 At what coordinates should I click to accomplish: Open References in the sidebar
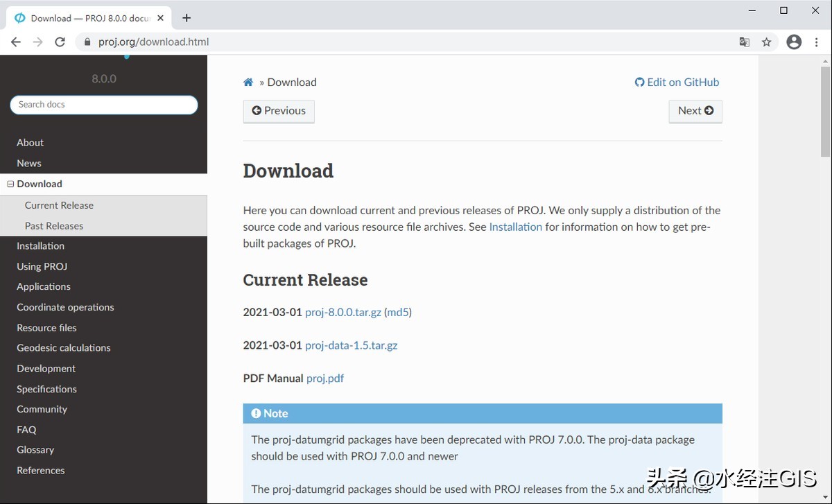pyautogui.click(x=40, y=470)
